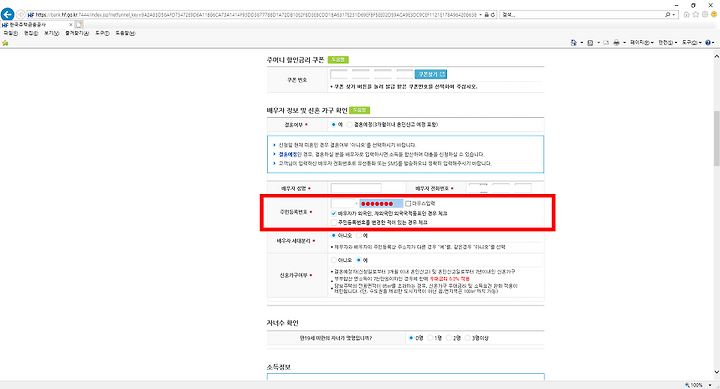Open the 보기 menu
Screen dimensions: 720x389
pyautogui.click(x=51, y=34)
